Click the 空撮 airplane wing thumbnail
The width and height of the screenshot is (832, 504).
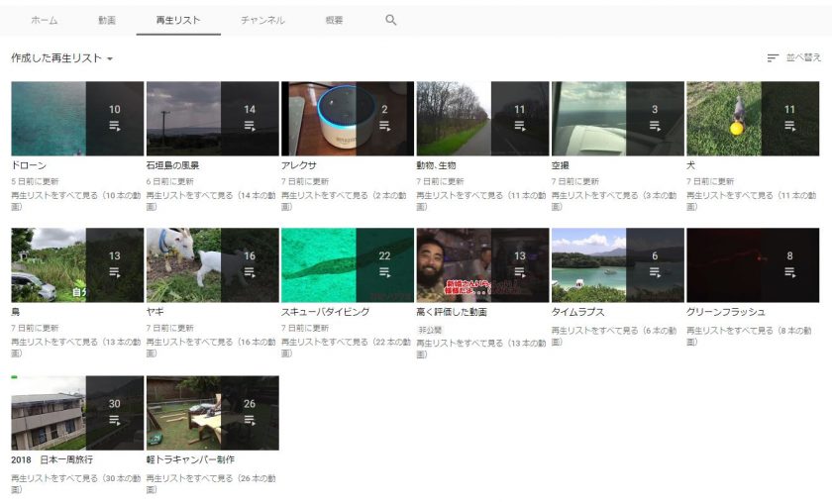589,119
